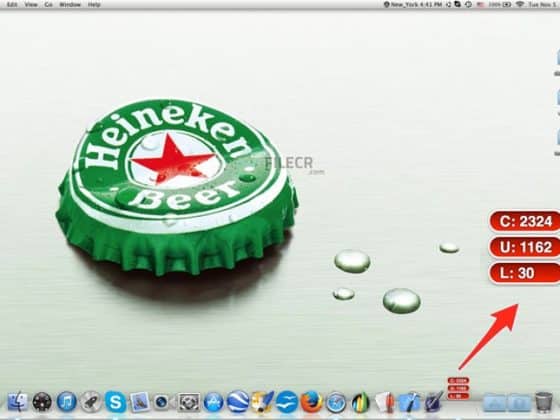Open the Window menu
The height and width of the screenshot is (420, 560).
click(70, 5)
